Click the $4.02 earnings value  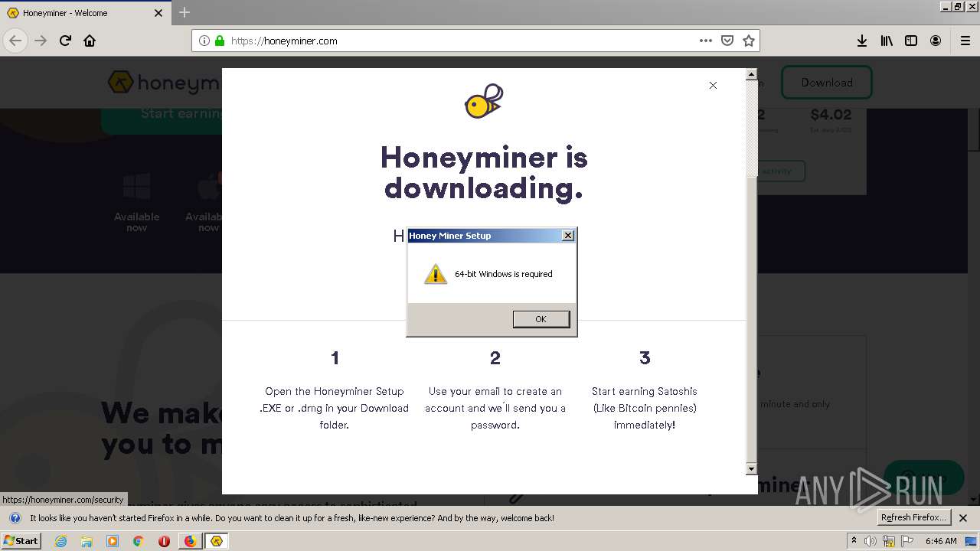pyautogui.click(x=831, y=114)
